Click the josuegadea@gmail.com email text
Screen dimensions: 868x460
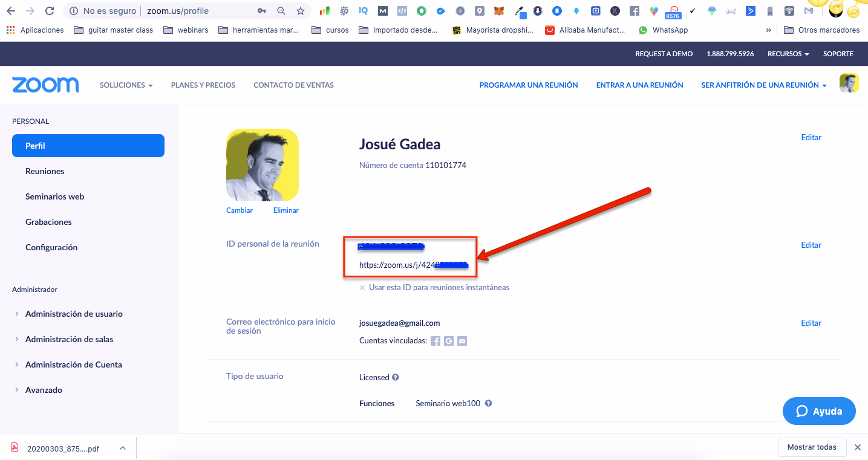tap(400, 323)
